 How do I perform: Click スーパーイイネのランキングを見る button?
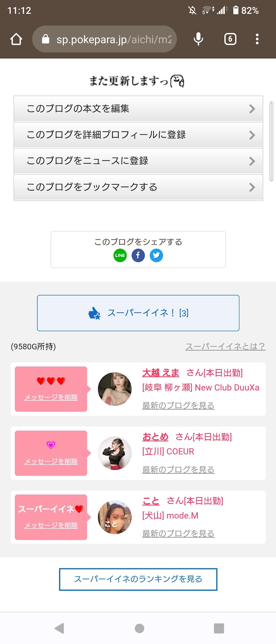[138, 579]
